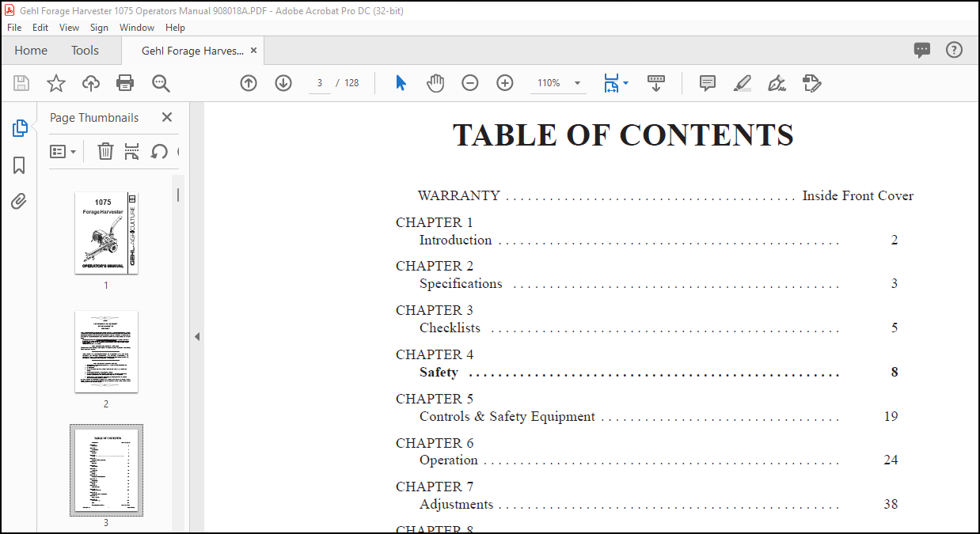
Task: Click the CHAPTER 5 heading text
Action: tap(435, 399)
